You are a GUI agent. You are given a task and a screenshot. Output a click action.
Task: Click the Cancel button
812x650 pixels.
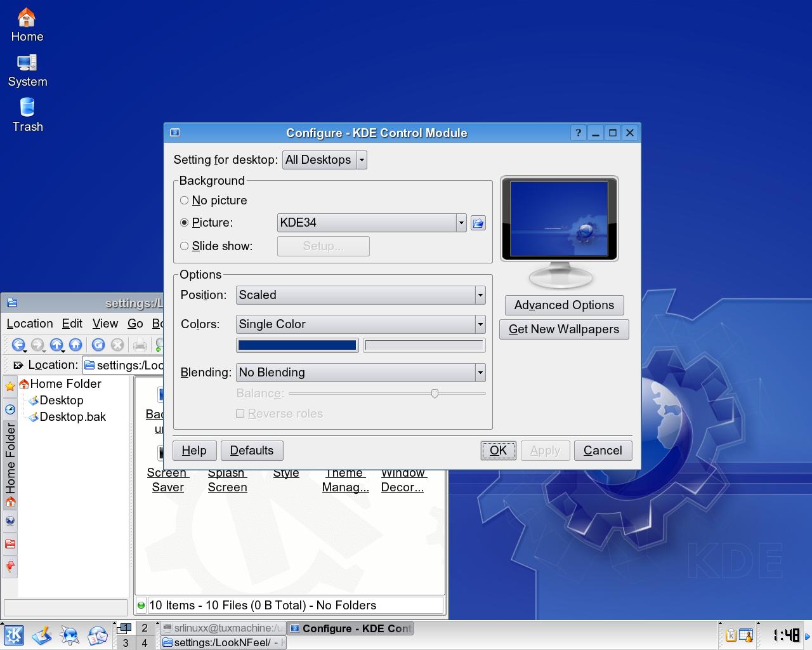coord(603,451)
